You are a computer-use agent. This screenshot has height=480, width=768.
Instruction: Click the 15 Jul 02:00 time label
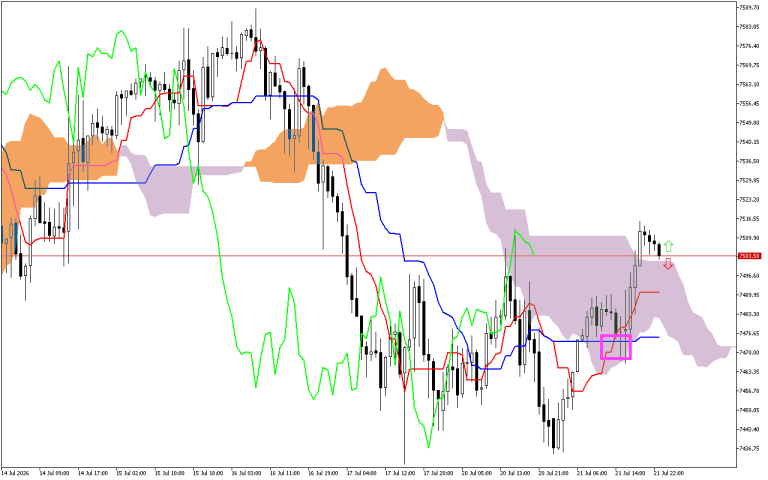[x=131, y=474]
